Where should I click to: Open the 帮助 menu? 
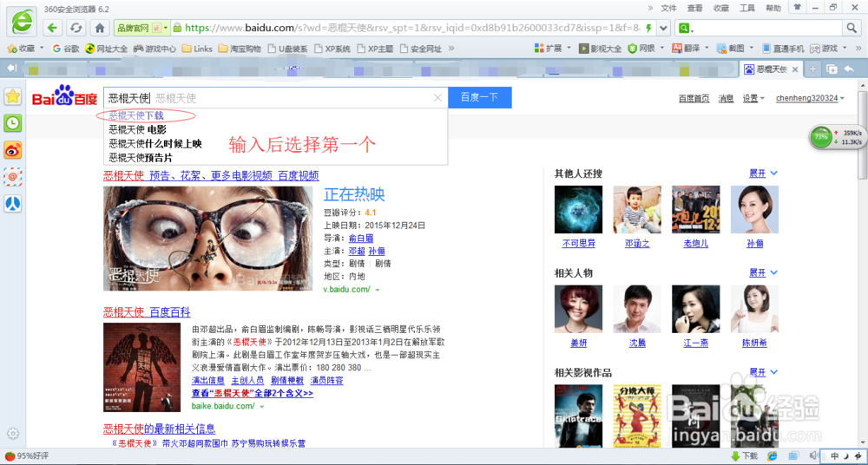point(773,8)
